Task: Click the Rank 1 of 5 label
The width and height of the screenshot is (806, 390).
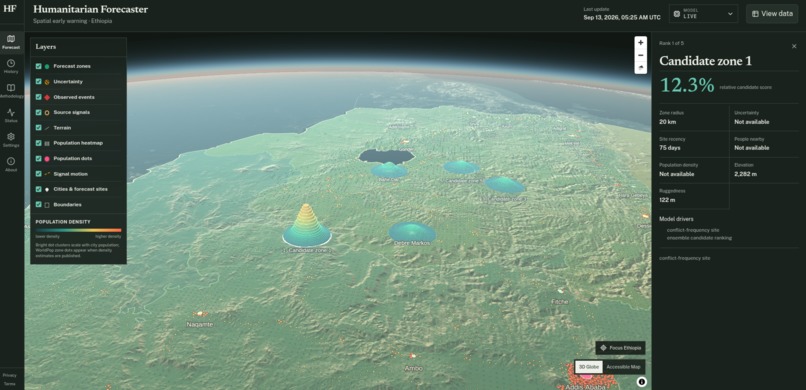Action: coord(671,44)
